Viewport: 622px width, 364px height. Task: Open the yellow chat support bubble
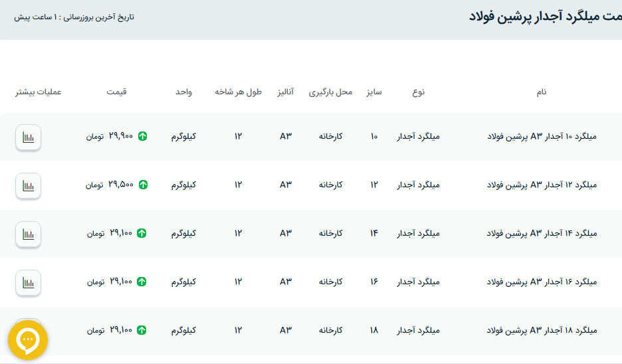point(28,340)
